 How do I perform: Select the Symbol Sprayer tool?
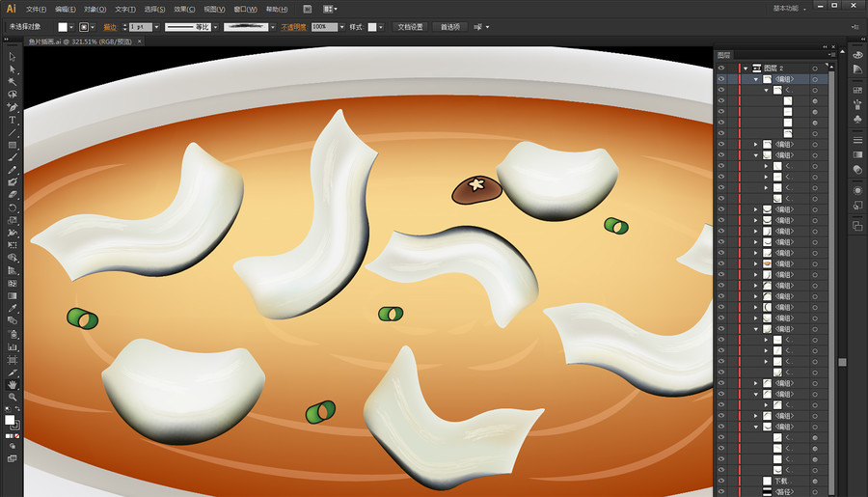pyautogui.click(x=13, y=334)
